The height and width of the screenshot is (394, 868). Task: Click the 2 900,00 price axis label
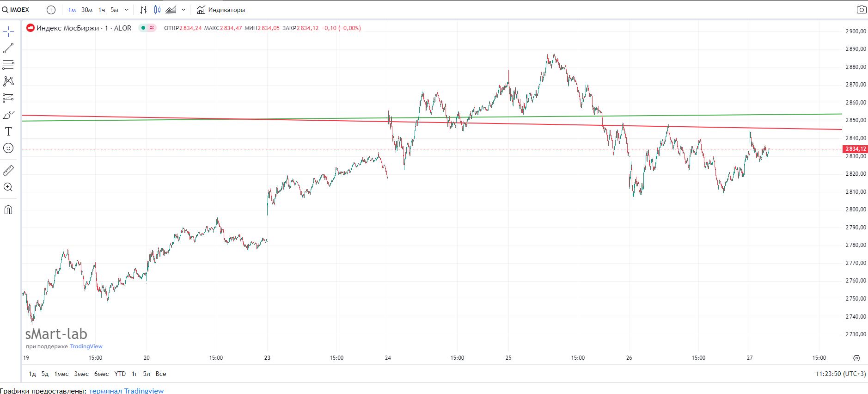[856, 31]
